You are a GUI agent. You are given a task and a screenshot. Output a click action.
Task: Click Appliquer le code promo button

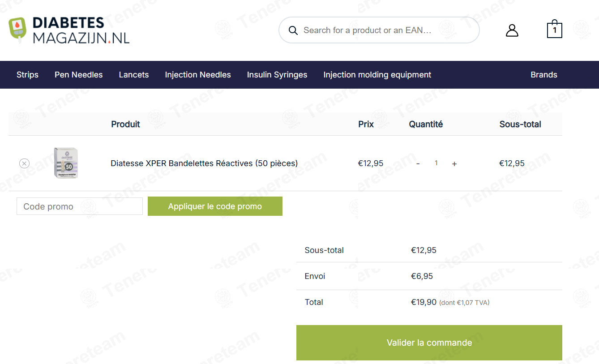click(215, 206)
